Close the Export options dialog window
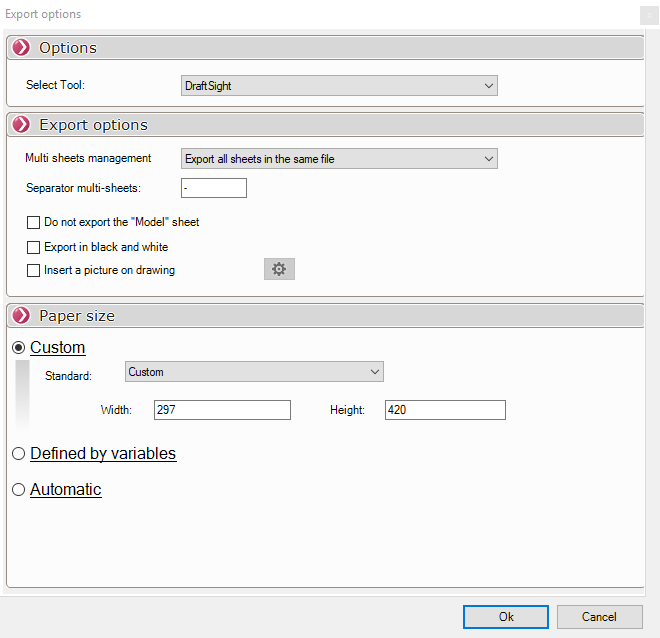The height and width of the screenshot is (638, 660). click(647, 14)
